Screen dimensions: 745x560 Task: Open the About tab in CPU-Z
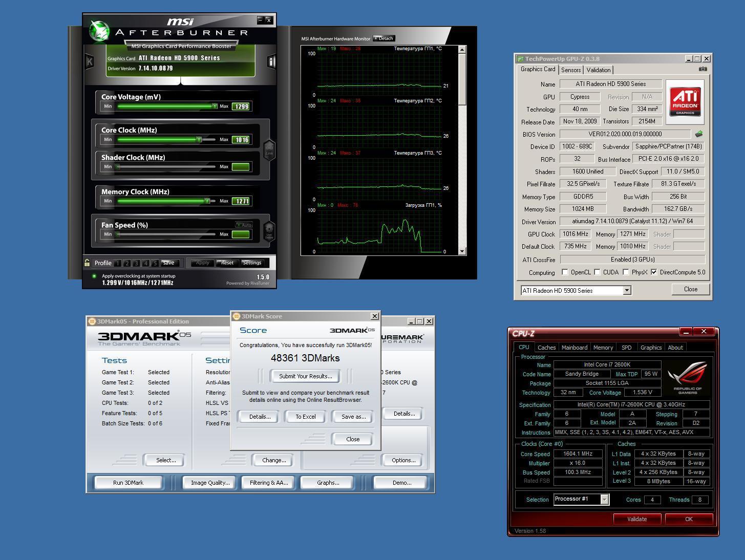pos(675,348)
